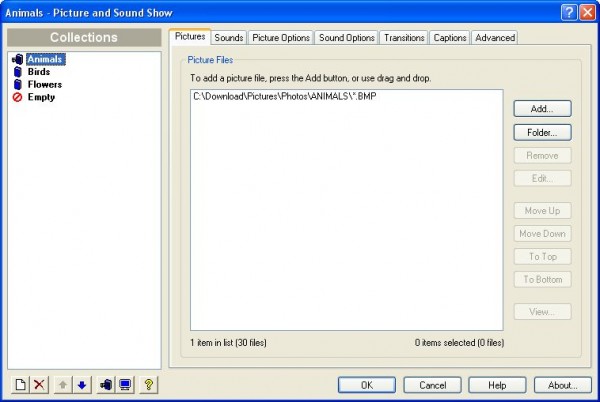The width and height of the screenshot is (600, 402).
Task: Click the Edit... button
Action: point(542,178)
